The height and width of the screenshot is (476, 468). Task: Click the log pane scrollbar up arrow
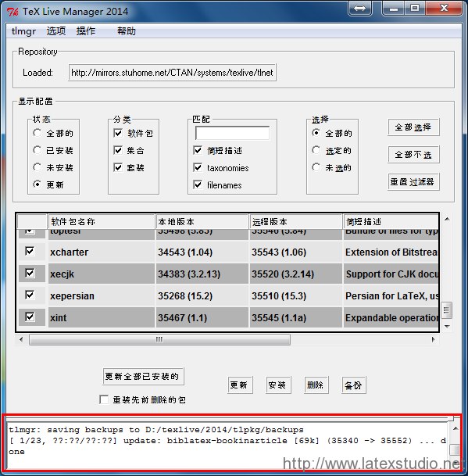tap(455, 428)
